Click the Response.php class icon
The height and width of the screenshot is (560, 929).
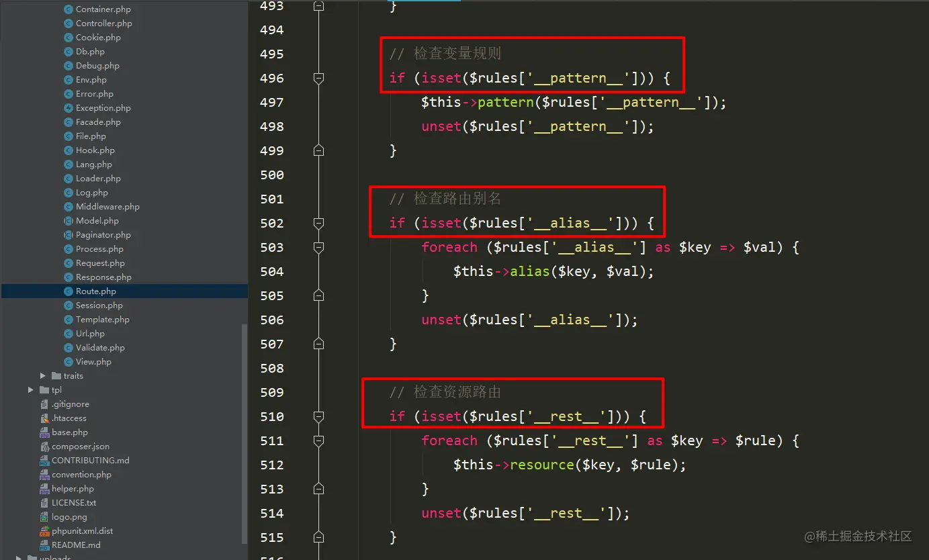click(x=69, y=277)
